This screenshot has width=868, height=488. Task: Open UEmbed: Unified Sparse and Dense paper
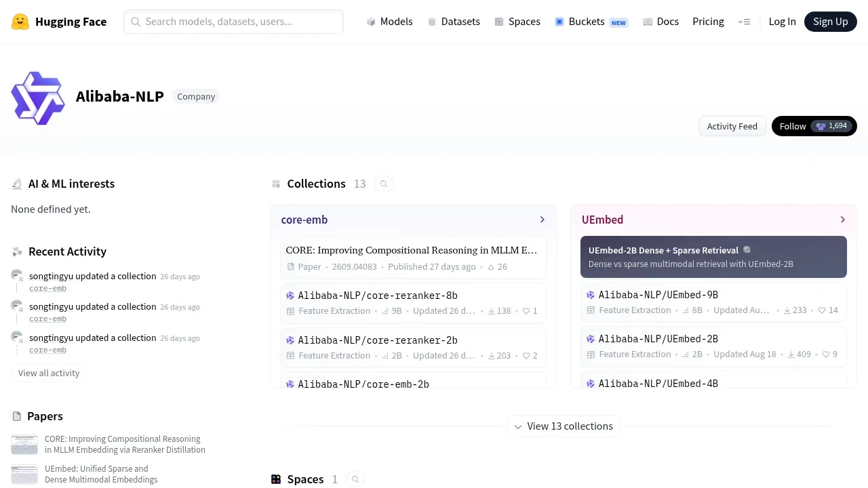101,474
